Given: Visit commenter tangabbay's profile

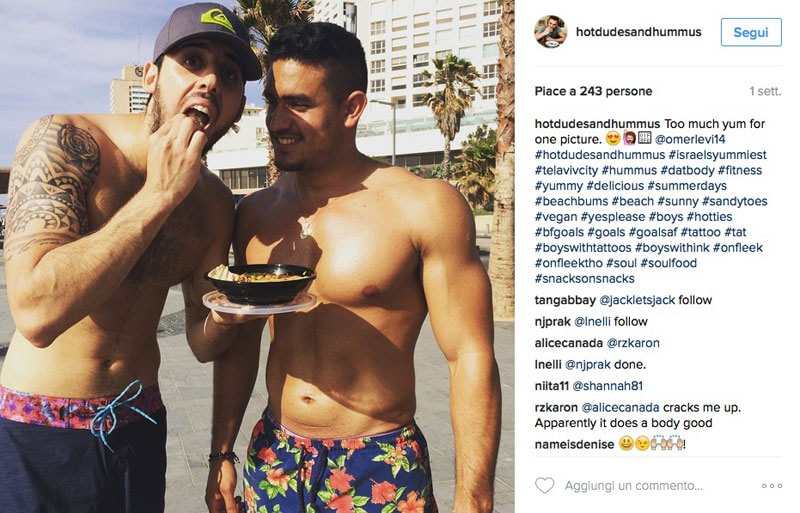Looking at the screenshot, I should (x=565, y=300).
